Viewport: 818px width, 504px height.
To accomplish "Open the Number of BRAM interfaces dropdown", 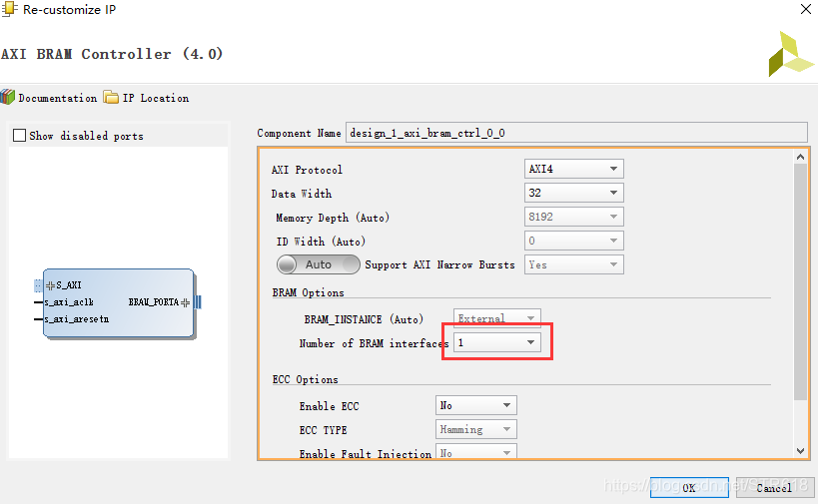I will pos(497,342).
